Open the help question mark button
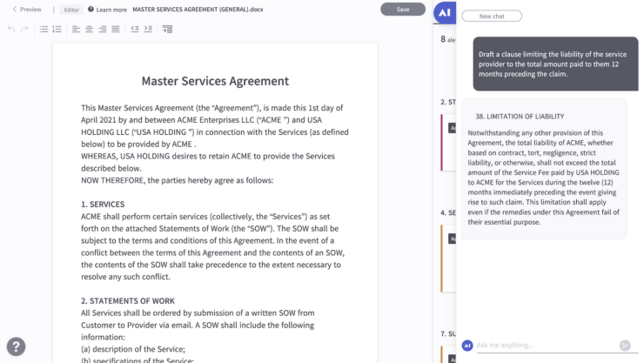644x363 pixels. coord(16,346)
